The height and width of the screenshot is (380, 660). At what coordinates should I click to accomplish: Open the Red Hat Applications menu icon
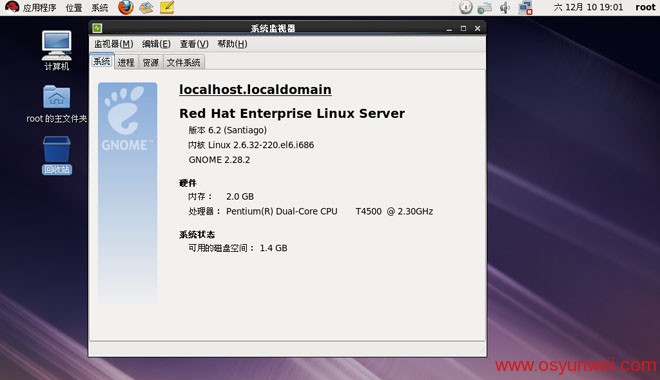coord(12,7)
